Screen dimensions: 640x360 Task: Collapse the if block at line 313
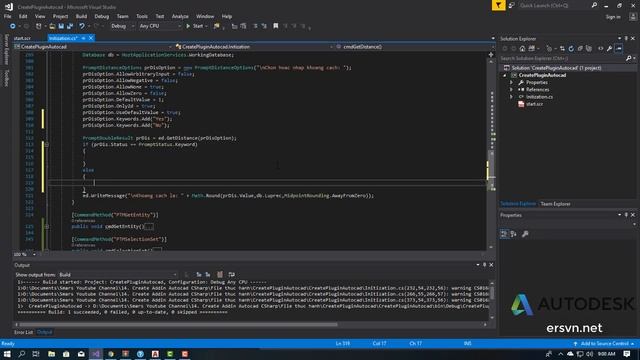pos(47,144)
